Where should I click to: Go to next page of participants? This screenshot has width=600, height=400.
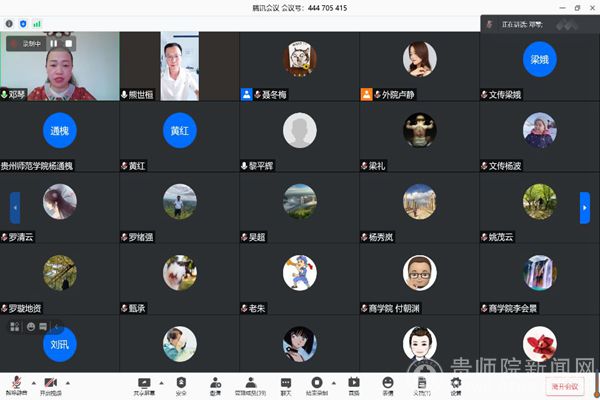[585, 207]
